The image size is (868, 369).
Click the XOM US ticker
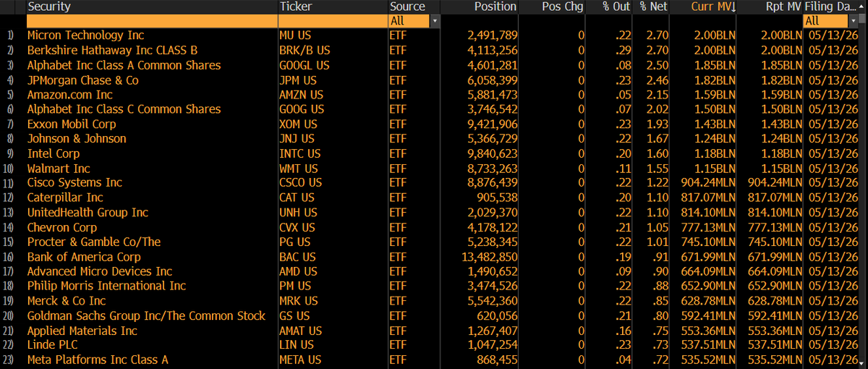[298, 124]
